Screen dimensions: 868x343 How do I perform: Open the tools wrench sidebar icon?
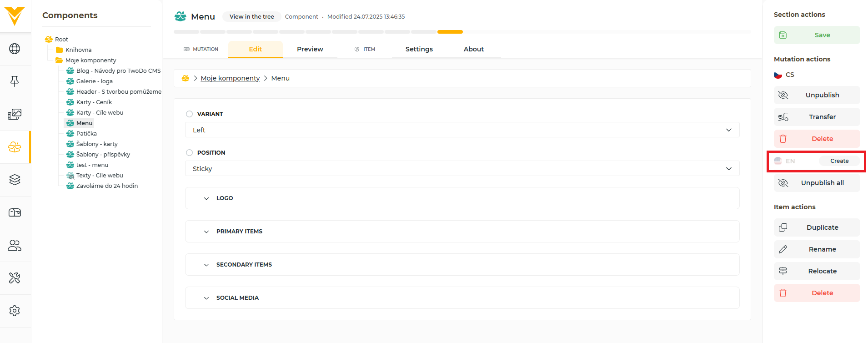click(15, 278)
